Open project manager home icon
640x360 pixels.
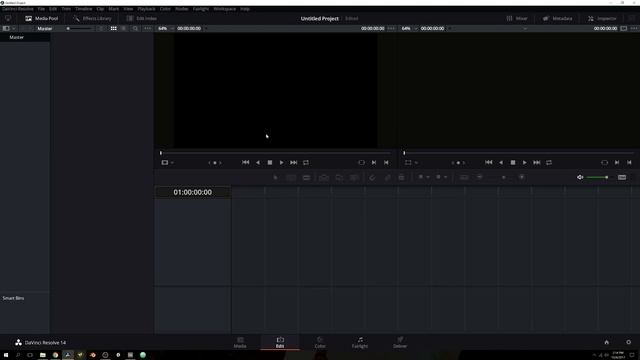607,342
